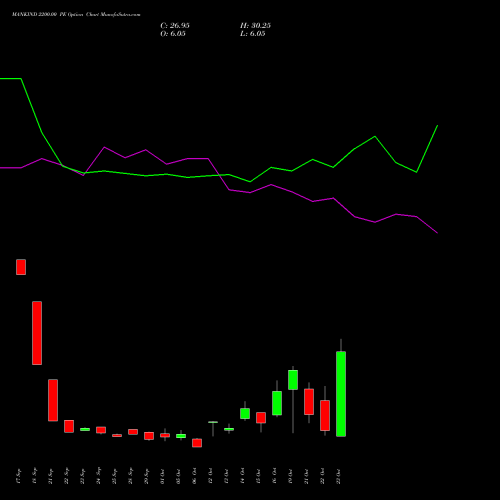Screen dimensions: 500x500
Task: Click the open value O: 6.05
Action: coord(173,34)
